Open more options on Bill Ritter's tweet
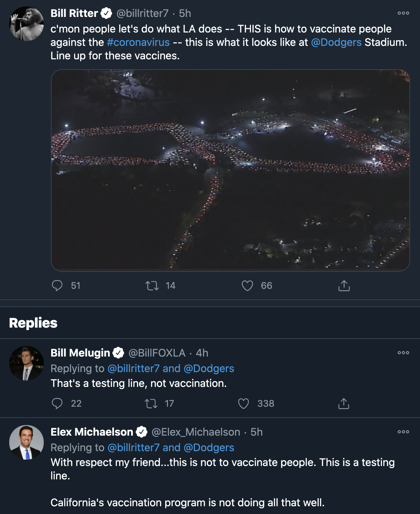This screenshot has width=420, height=514. pos(403,13)
